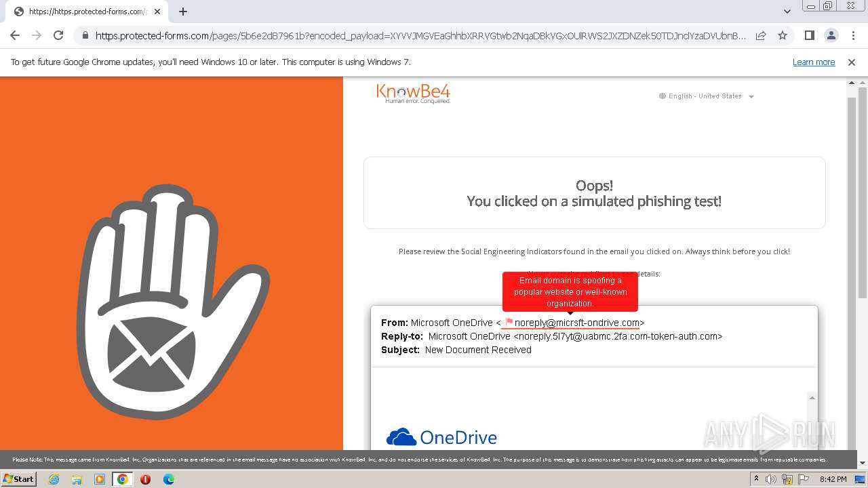Open the Chrome profile menu
This screenshot has width=868, height=488.
coord(831,36)
